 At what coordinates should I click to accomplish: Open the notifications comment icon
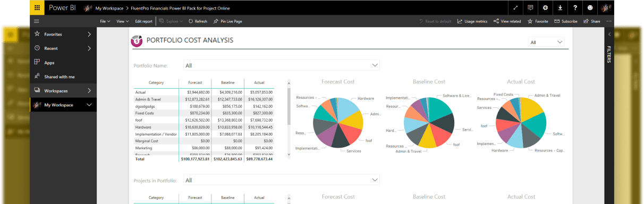530,8
